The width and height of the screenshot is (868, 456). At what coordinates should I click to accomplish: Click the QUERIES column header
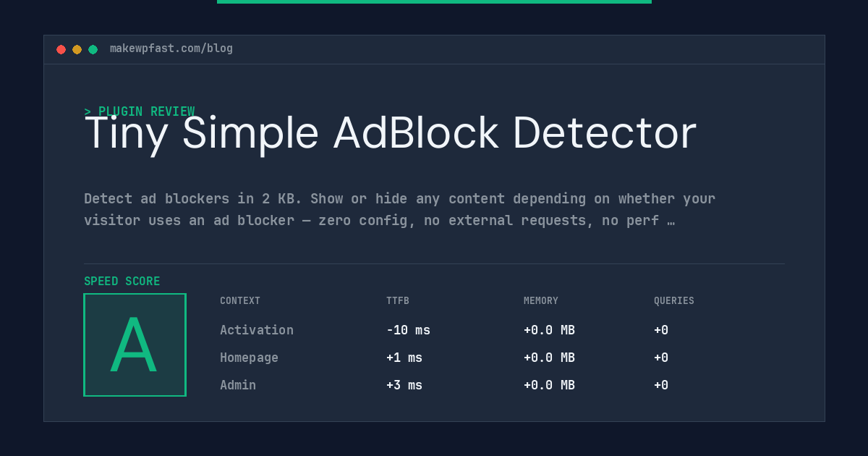(x=674, y=301)
